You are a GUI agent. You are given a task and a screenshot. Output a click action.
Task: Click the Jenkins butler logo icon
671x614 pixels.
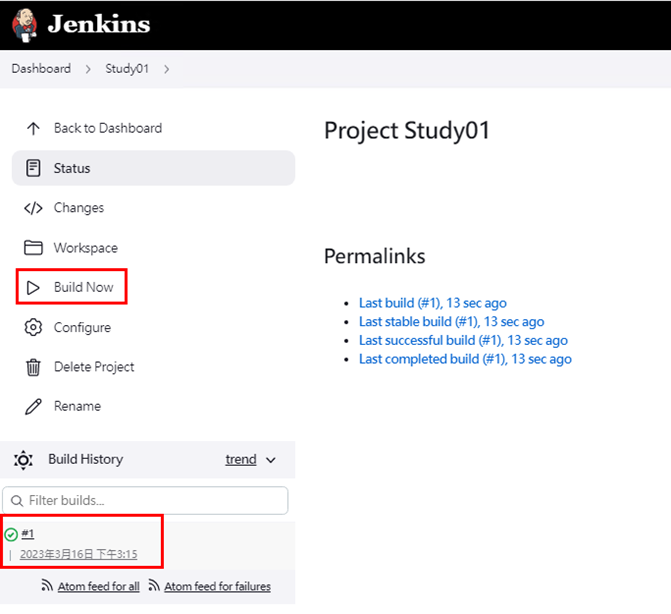pos(24,24)
